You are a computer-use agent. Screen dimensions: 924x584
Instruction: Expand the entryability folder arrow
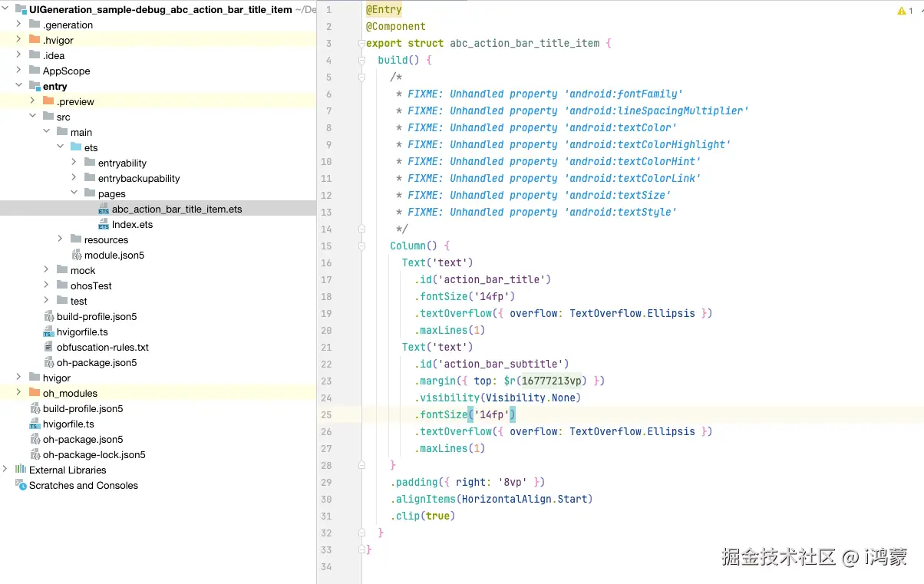[75, 163]
